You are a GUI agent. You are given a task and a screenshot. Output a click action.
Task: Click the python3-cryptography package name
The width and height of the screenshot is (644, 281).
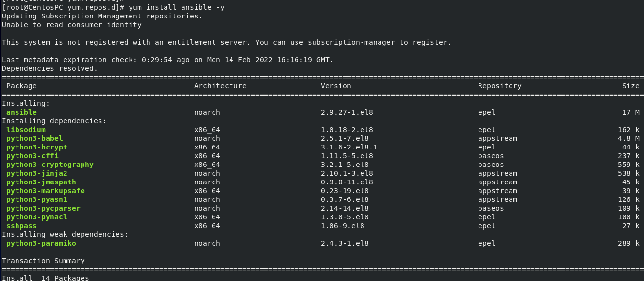click(x=50, y=165)
